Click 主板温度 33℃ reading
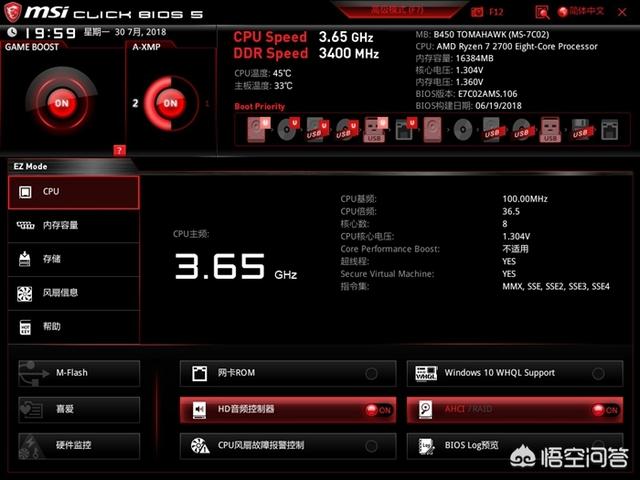Image resolution: width=640 pixels, height=480 pixels. point(263,86)
